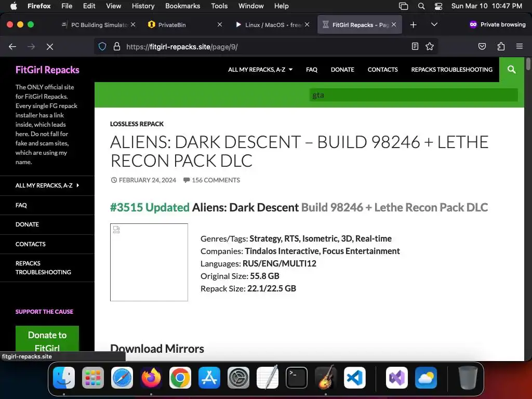Launch Visual Studio Code from the dock
The width and height of the screenshot is (532, 399).
coord(354,378)
